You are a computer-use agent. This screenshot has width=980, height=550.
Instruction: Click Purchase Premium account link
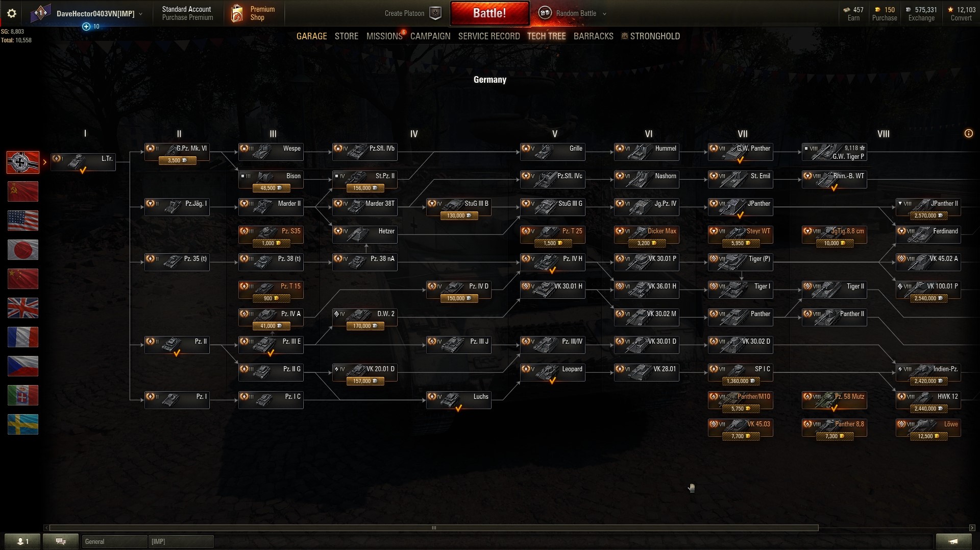click(x=187, y=18)
